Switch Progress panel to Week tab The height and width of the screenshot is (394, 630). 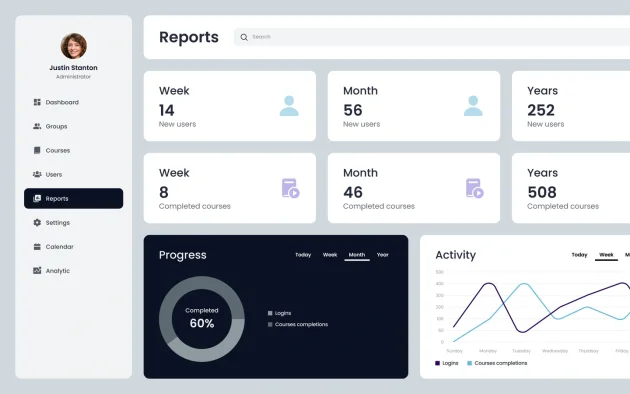click(x=330, y=255)
